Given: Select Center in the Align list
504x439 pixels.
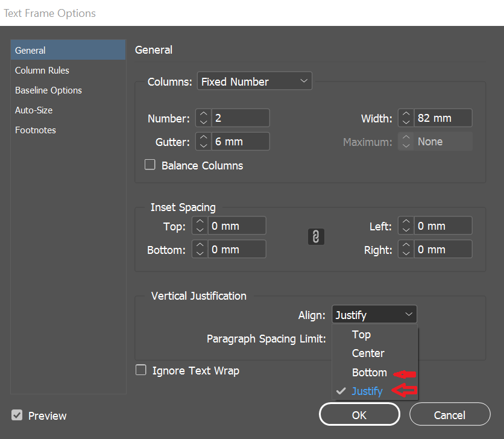Looking at the screenshot, I should click(x=368, y=353).
